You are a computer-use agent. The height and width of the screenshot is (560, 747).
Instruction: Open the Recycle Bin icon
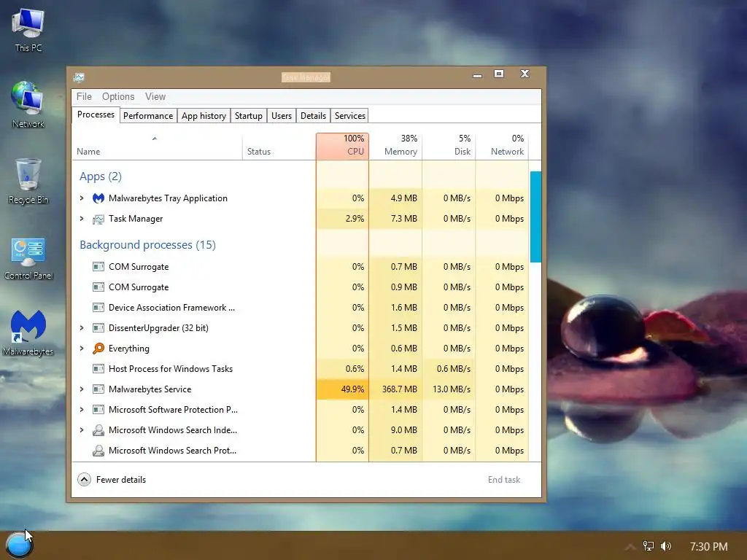tap(28, 182)
